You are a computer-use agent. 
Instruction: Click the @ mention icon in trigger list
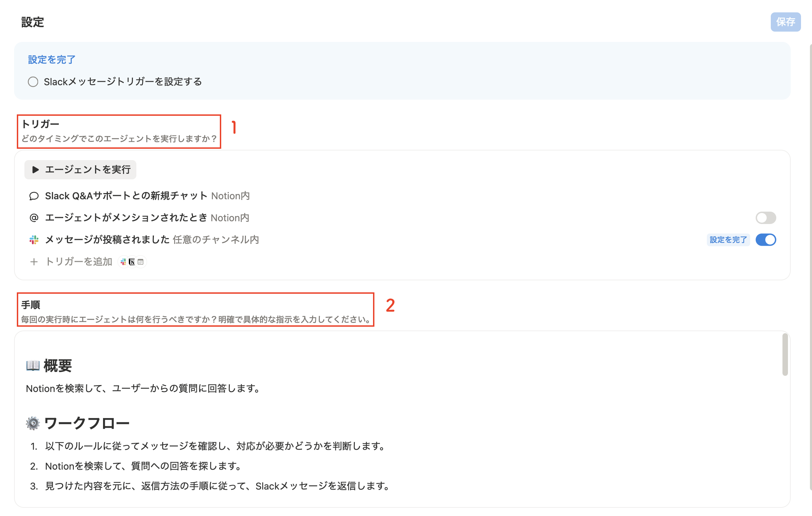click(x=34, y=218)
